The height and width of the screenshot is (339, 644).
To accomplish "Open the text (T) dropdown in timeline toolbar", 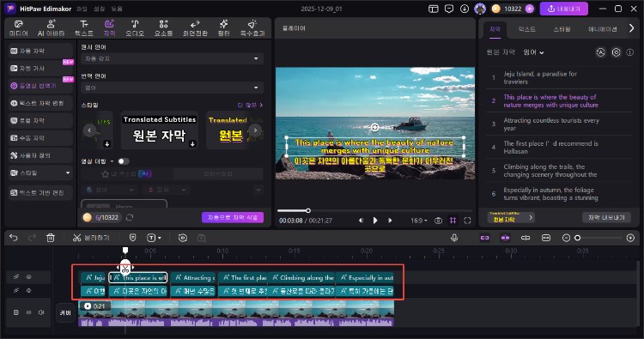I will pyautogui.click(x=154, y=238).
